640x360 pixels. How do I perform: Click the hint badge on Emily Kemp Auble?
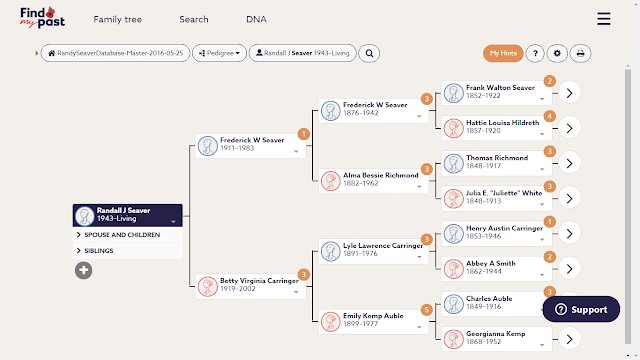click(x=427, y=310)
